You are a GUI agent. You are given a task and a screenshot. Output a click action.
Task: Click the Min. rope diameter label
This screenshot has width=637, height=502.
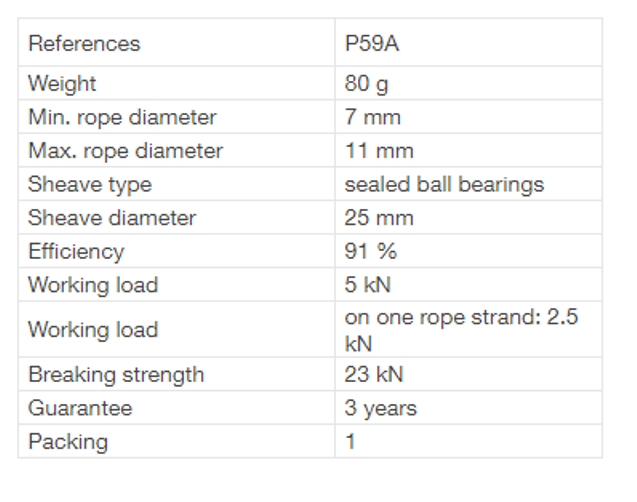pos(122,117)
